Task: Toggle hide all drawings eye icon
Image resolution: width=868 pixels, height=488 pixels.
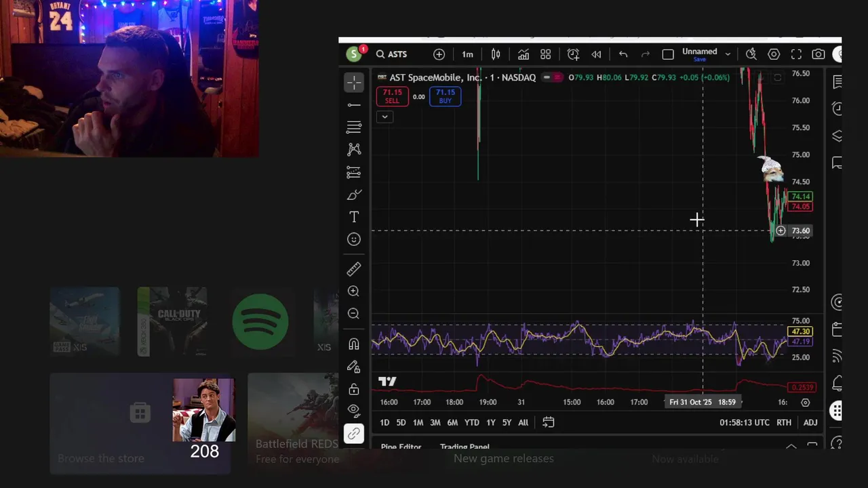Action: 354,409
